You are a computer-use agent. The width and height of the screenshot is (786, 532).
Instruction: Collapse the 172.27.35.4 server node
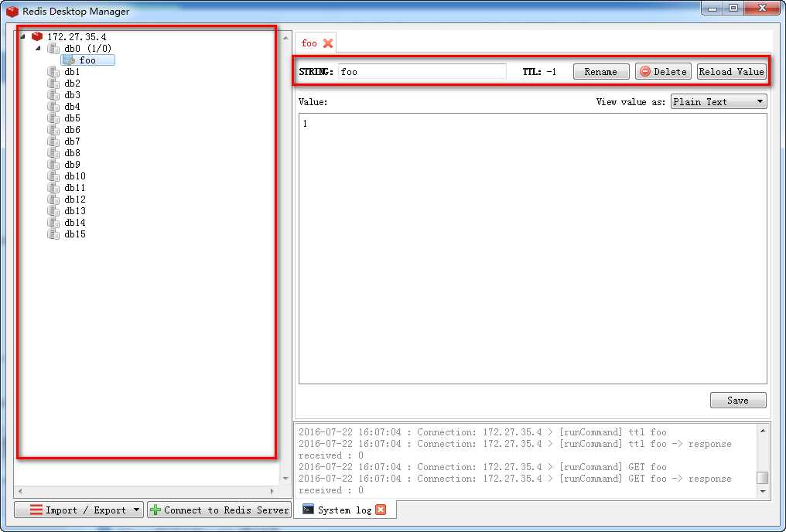[22, 36]
